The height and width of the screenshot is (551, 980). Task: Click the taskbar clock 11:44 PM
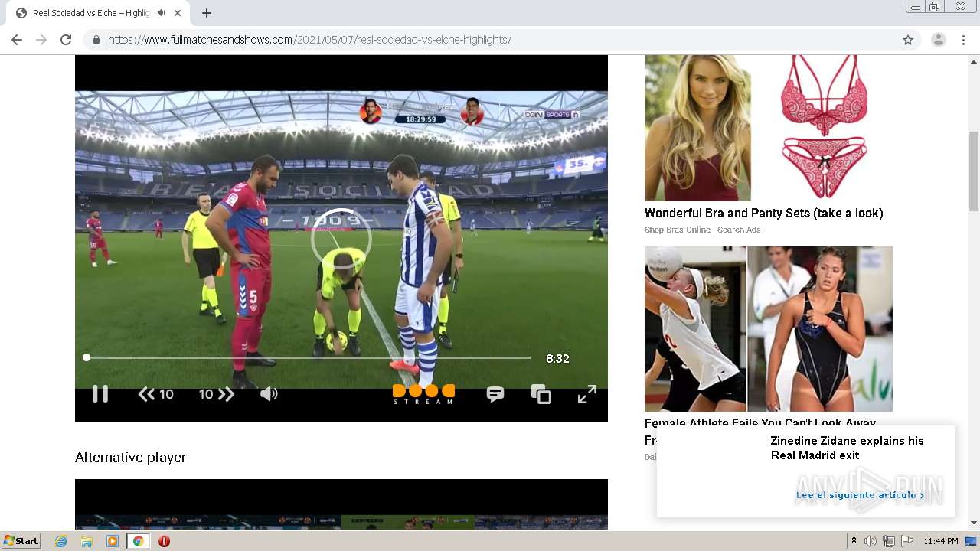tap(941, 541)
